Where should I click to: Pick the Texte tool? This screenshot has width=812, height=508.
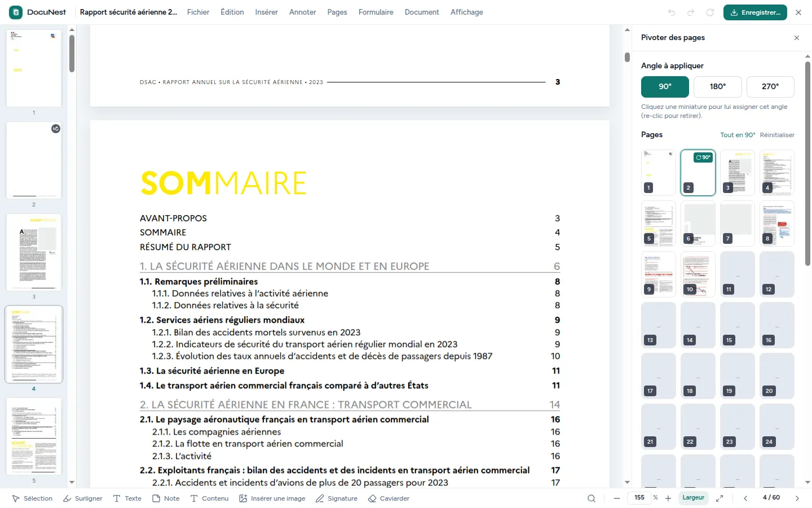click(127, 498)
